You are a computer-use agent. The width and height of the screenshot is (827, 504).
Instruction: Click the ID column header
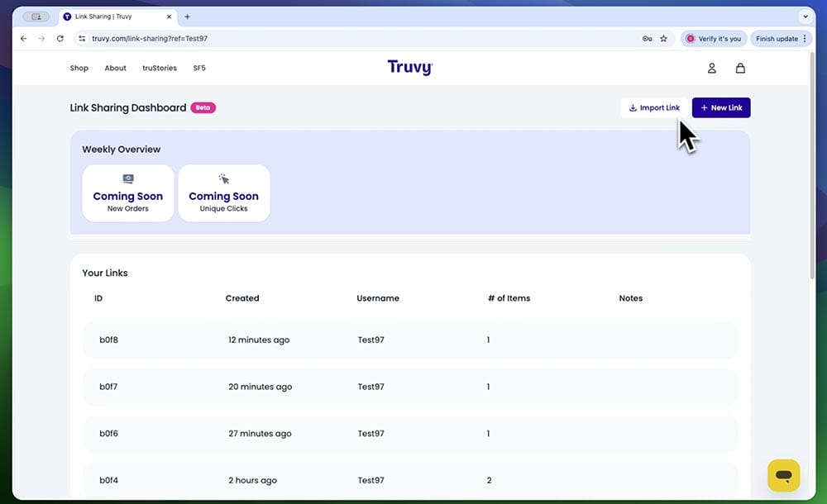98,298
